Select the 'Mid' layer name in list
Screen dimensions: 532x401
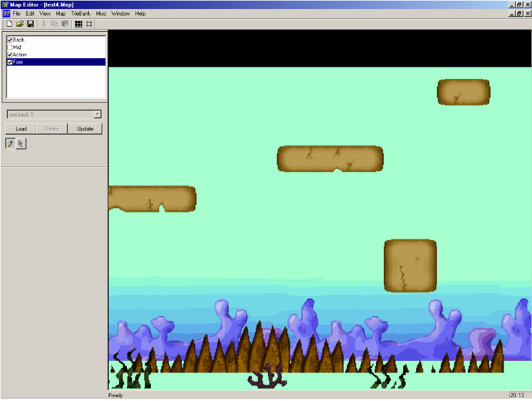tap(17, 47)
